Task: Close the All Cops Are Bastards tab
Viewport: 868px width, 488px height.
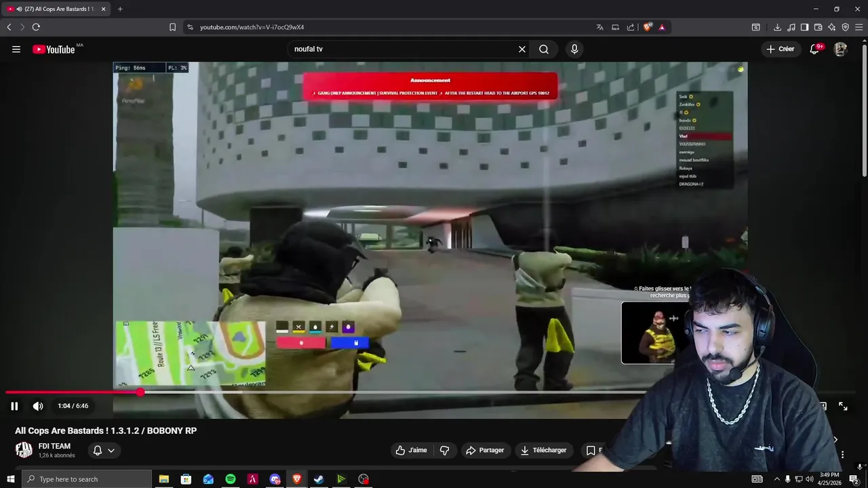Action: pyautogui.click(x=103, y=9)
